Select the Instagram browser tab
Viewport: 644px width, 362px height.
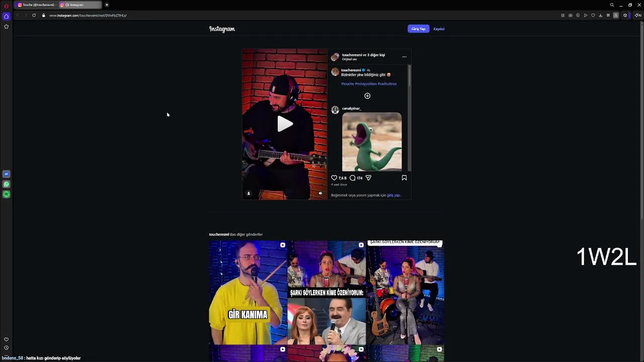click(79, 5)
